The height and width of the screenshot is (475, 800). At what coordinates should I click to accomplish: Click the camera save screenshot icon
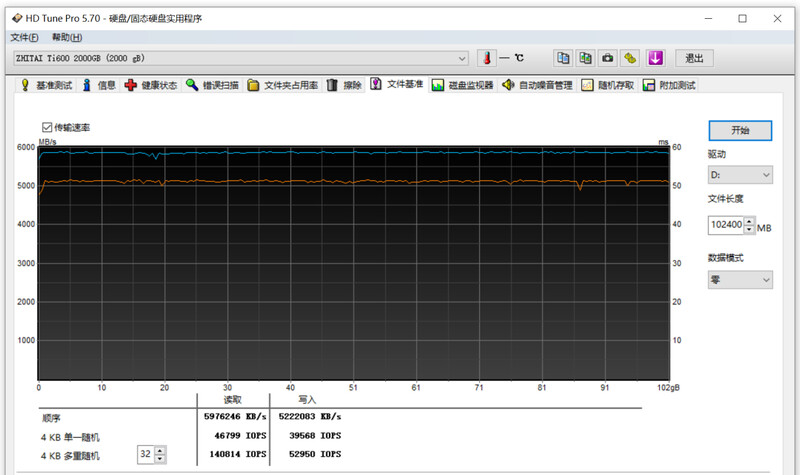click(607, 58)
